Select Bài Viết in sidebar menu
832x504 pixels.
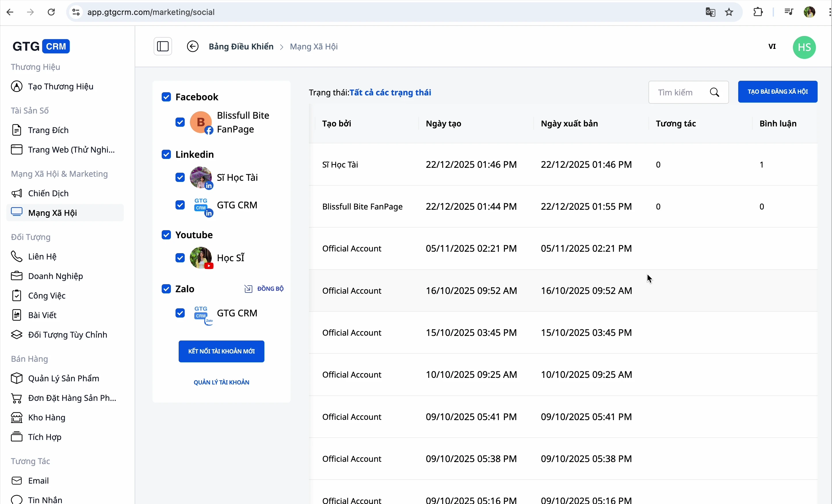point(42,315)
